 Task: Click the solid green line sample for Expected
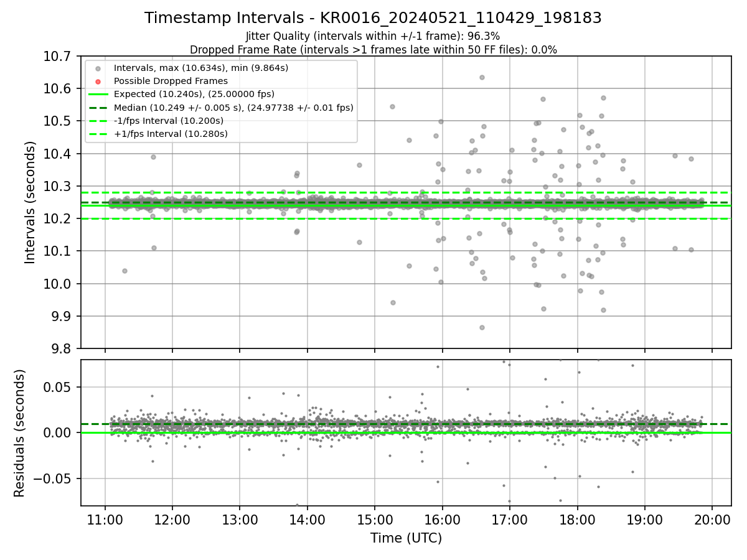coord(98,95)
